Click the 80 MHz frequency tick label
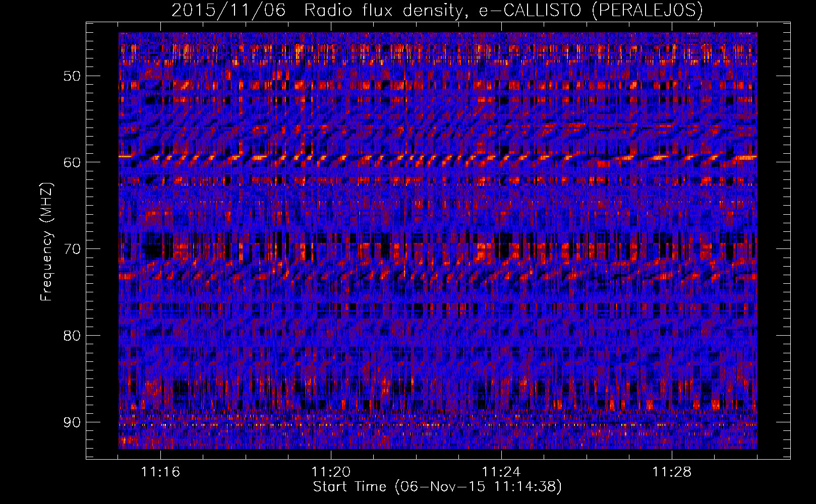This screenshot has width=816, height=504. [x=72, y=336]
